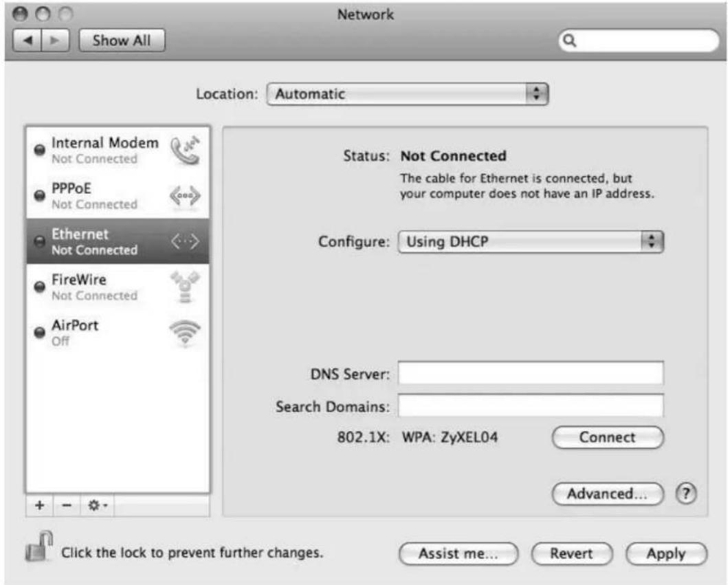Click the Not Connected status text
The width and height of the screenshot is (728, 585).
[453, 156]
